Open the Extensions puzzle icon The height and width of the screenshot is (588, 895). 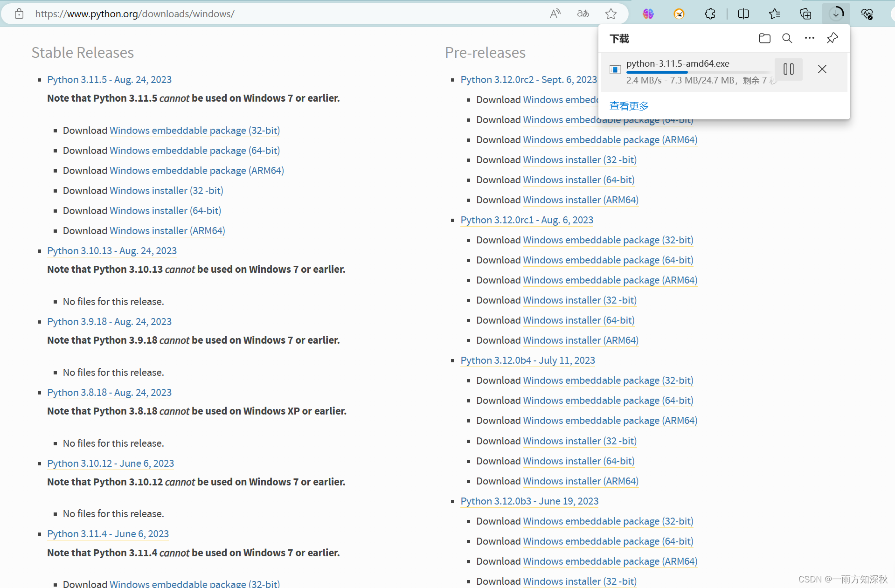(x=710, y=14)
